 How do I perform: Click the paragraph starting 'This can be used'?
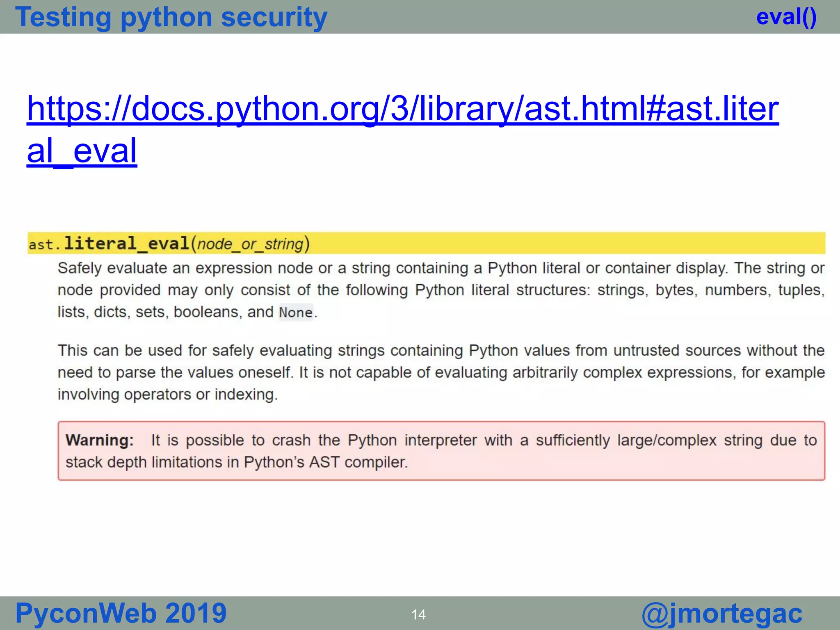click(x=441, y=372)
